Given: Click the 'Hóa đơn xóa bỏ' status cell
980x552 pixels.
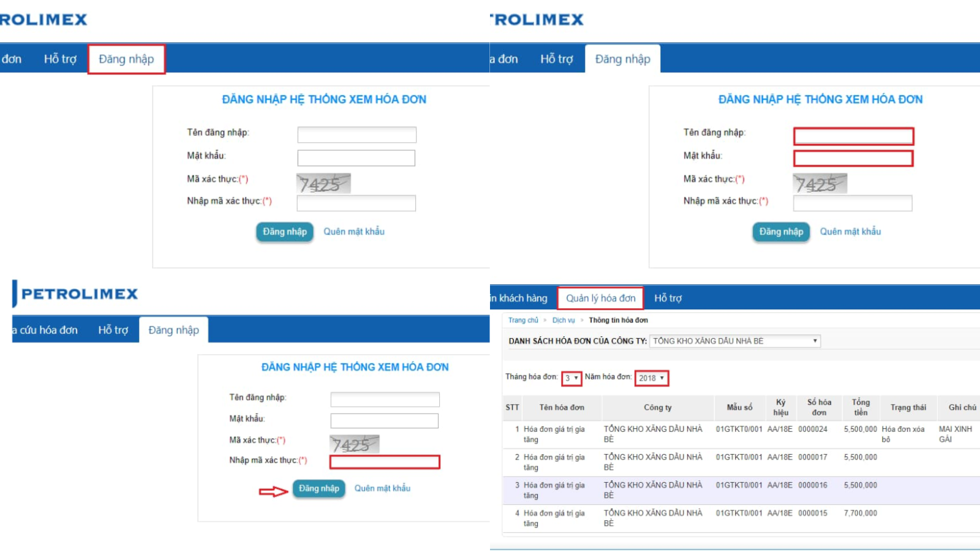Looking at the screenshot, I should [903, 434].
